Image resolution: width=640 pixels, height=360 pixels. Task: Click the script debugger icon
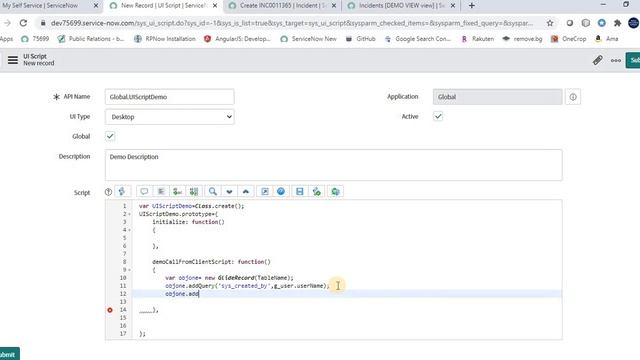click(x=316, y=191)
